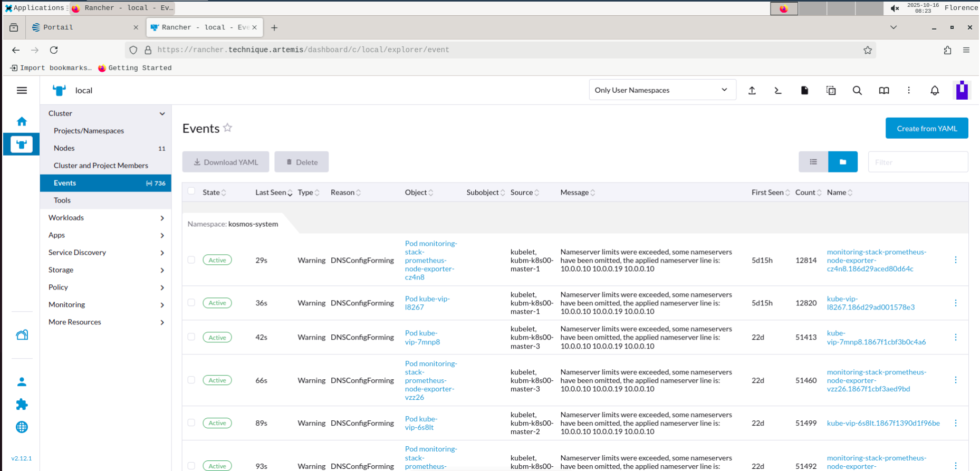Favorite Events page with star icon
Screen dimensions: 980x471
point(227,128)
